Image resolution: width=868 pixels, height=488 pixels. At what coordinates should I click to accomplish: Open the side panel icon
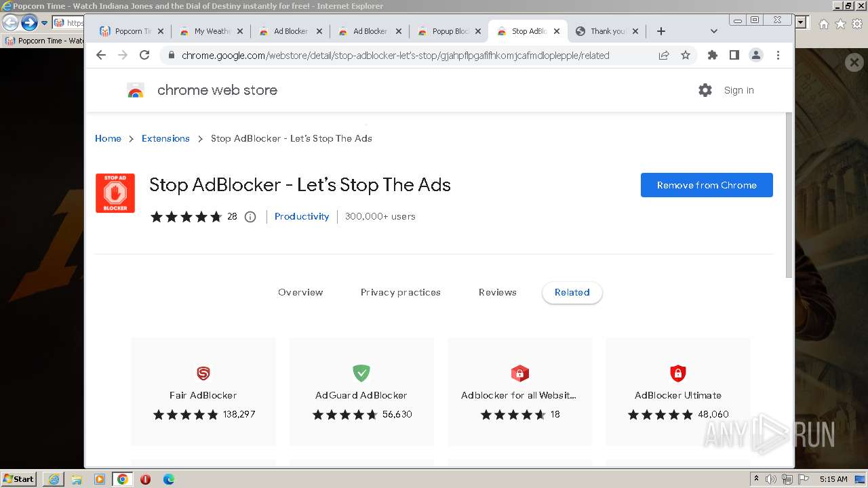(x=734, y=56)
